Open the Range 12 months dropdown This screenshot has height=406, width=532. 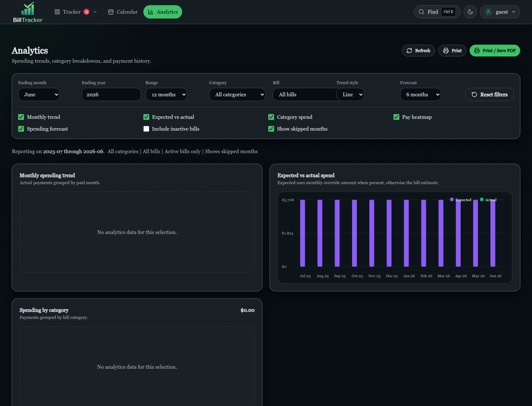pyautogui.click(x=166, y=94)
